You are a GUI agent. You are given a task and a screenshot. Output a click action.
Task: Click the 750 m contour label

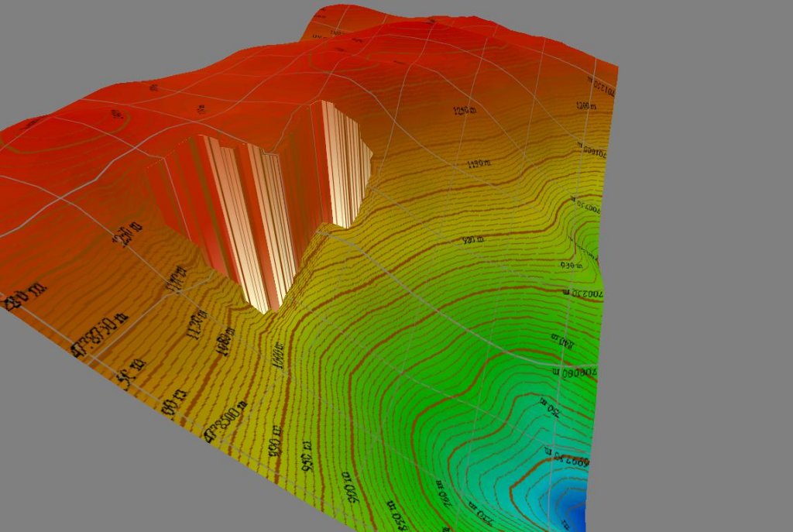click(x=550, y=407)
